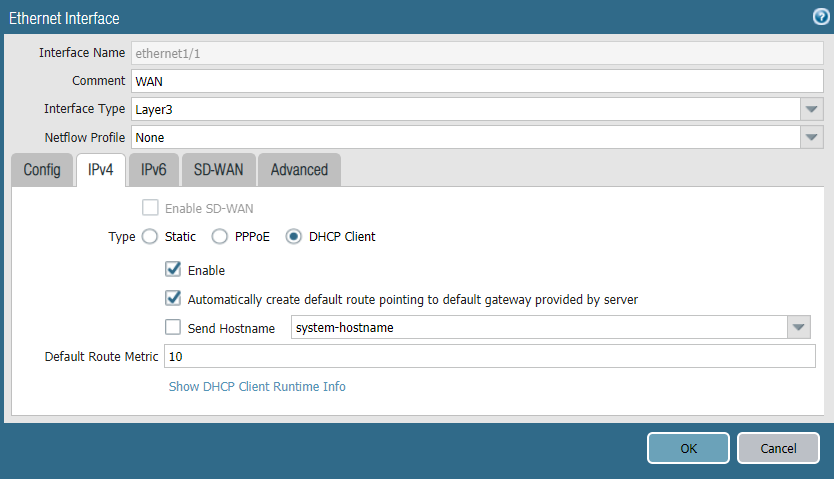Go to the Advanced tab
The image size is (834, 479).
299,170
